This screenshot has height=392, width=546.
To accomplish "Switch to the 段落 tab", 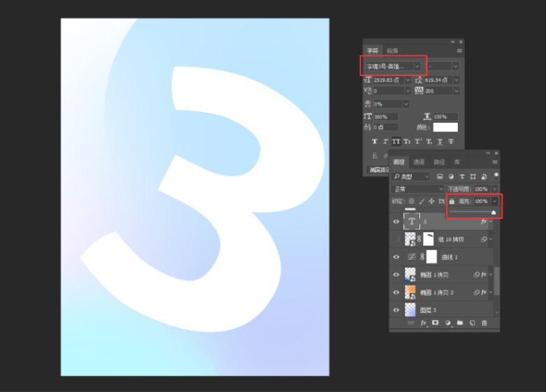I will 392,50.
